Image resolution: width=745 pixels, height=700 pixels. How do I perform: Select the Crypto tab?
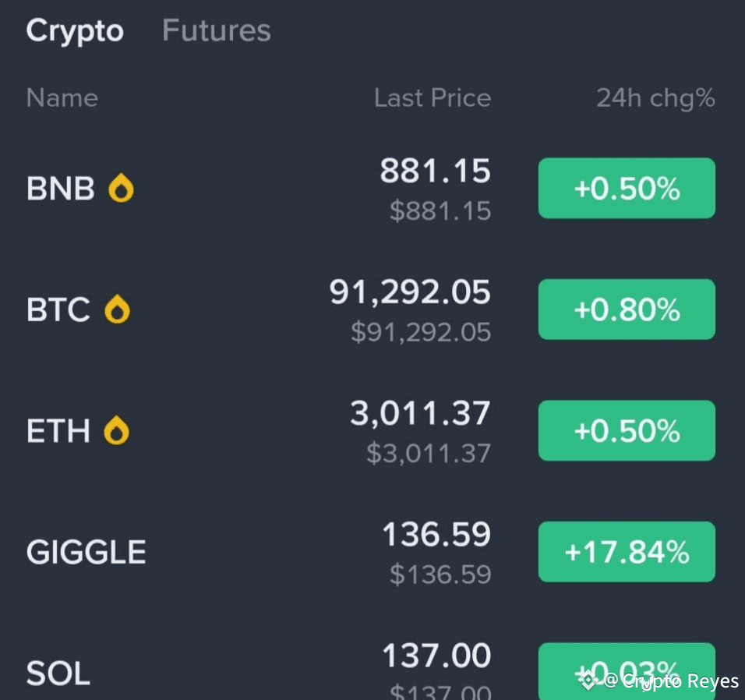[75, 30]
